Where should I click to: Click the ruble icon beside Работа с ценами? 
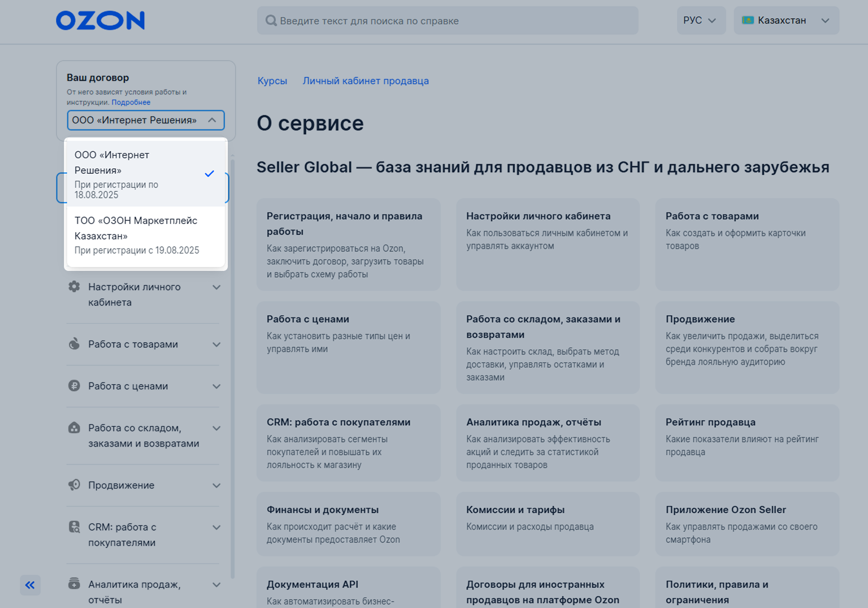[x=74, y=386]
